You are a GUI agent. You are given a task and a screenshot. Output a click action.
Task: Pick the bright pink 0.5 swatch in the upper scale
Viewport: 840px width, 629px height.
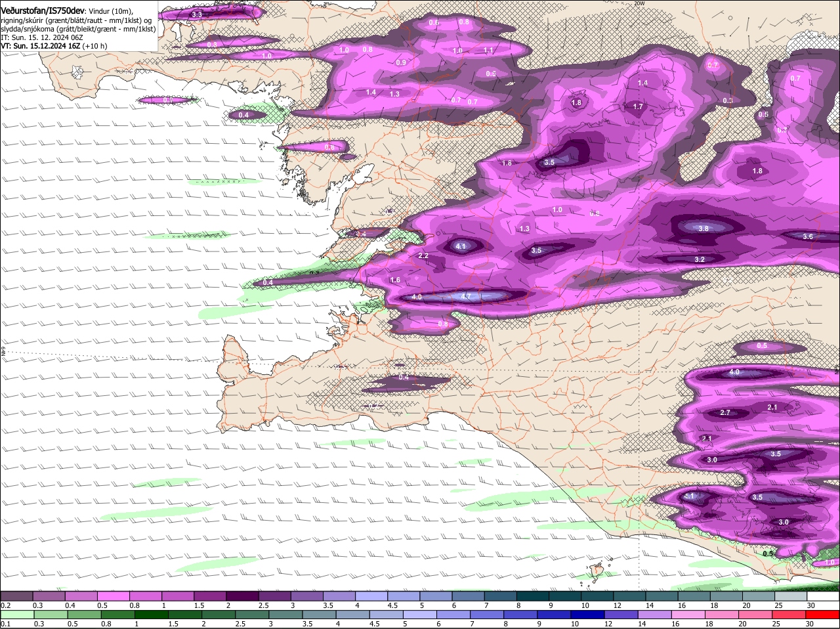tap(114, 596)
